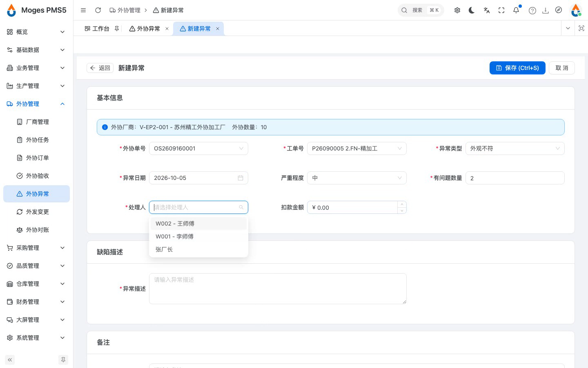Click the compass navigation icon

pyautogui.click(x=559, y=10)
